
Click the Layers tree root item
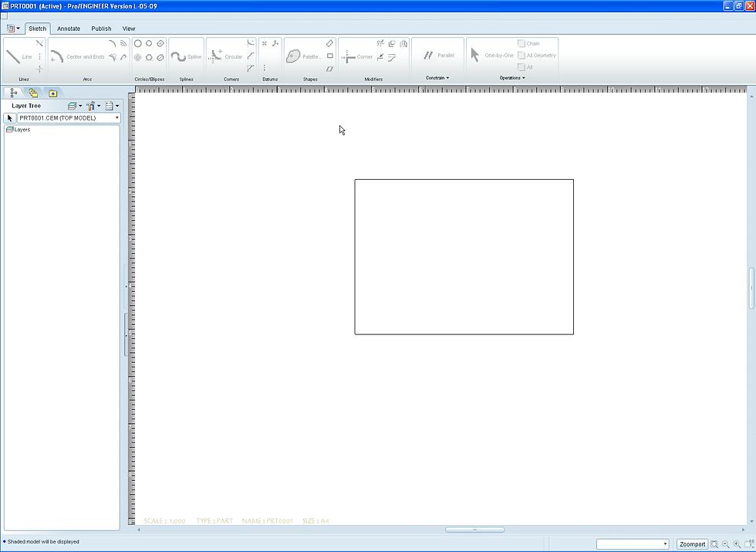click(x=19, y=130)
